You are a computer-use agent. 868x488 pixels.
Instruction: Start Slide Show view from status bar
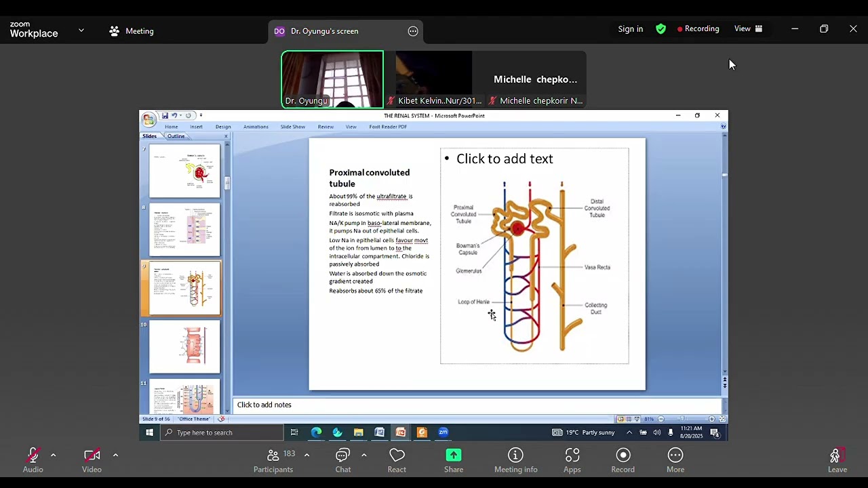[x=637, y=419]
